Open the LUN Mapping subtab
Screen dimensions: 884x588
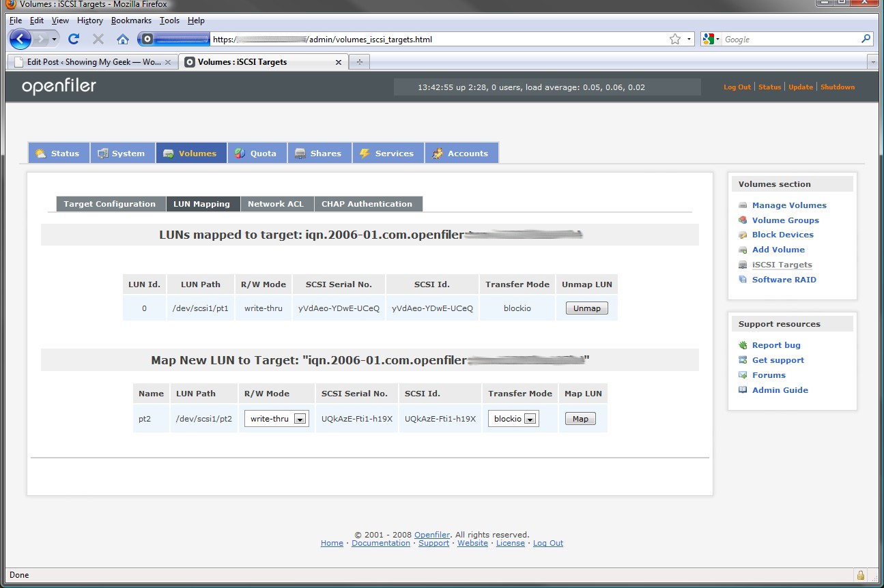click(203, 204)
